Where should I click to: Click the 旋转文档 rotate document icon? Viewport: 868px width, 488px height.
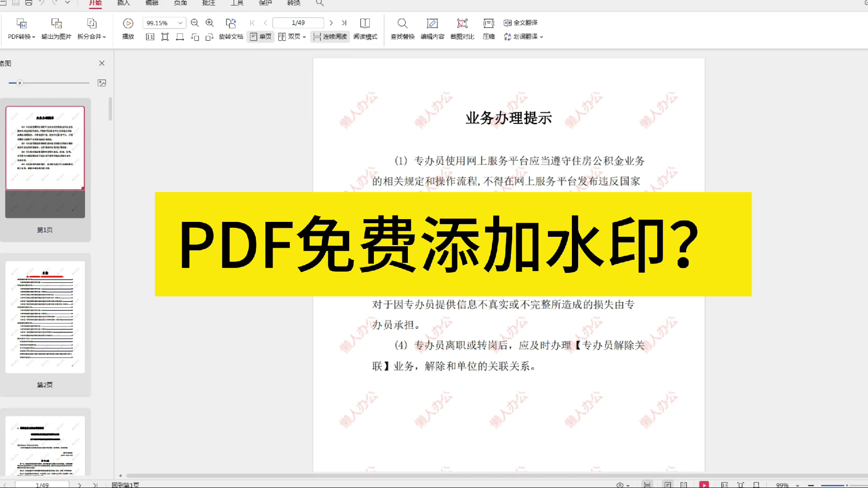point(231,23)
